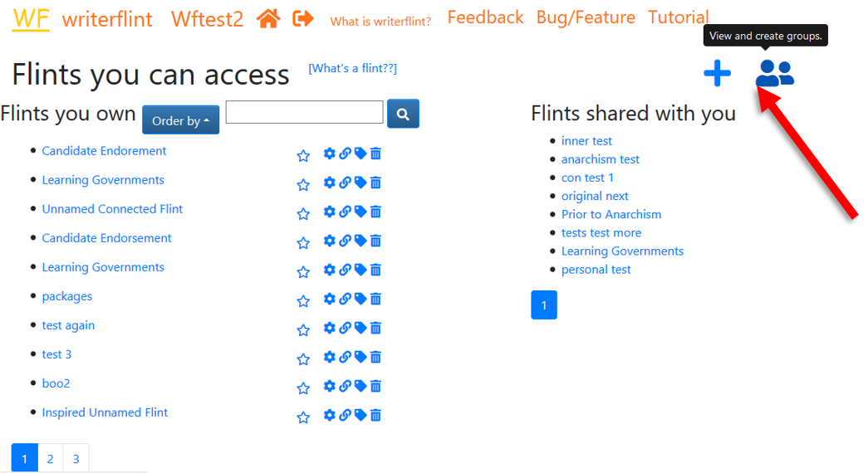Go to page 2 of owned flints
This screenshot has width=868, height=473.
pyautogui.click(x=51, y=458)
